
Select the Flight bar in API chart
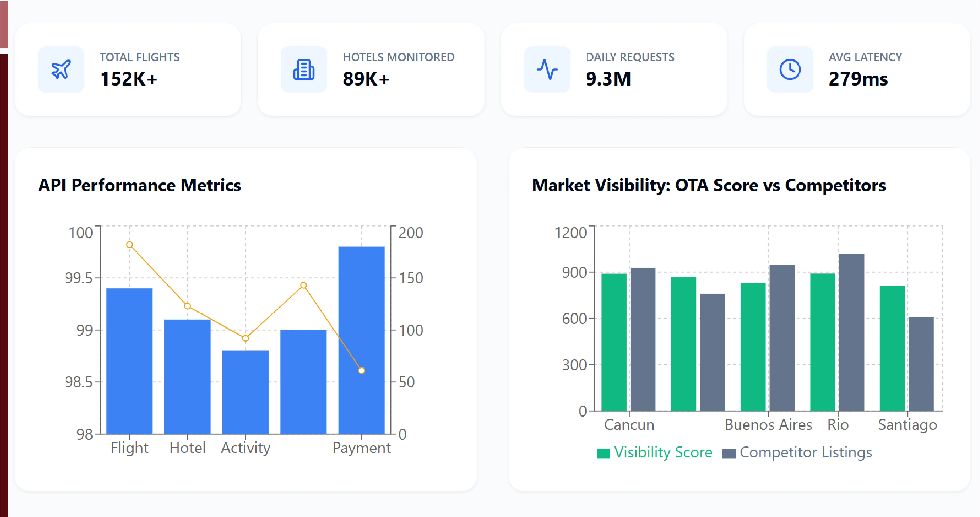tap(129, 361)
